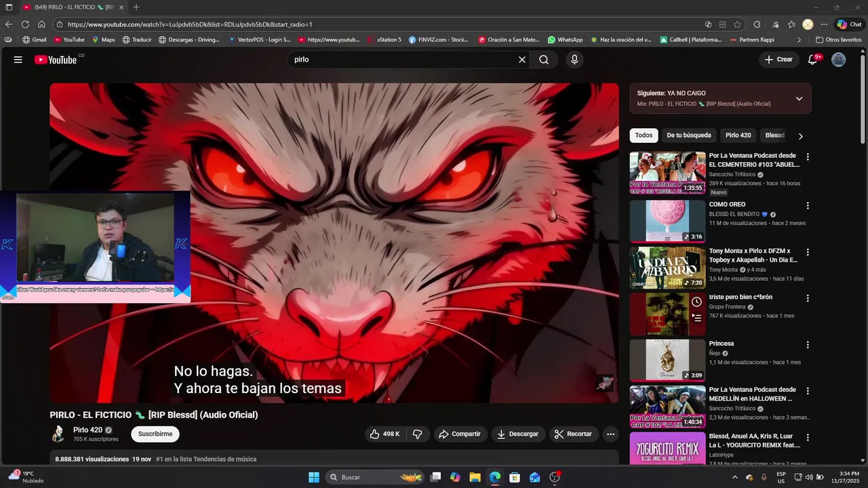Add triste pero bien c*brón to queue
Viewport: 868px width, 488px height.
pos(696,317)
